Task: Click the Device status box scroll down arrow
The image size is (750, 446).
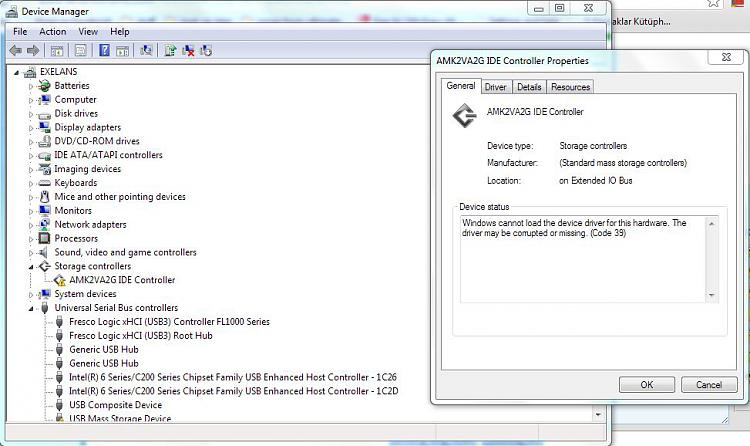Action: (x=711, y=295)
